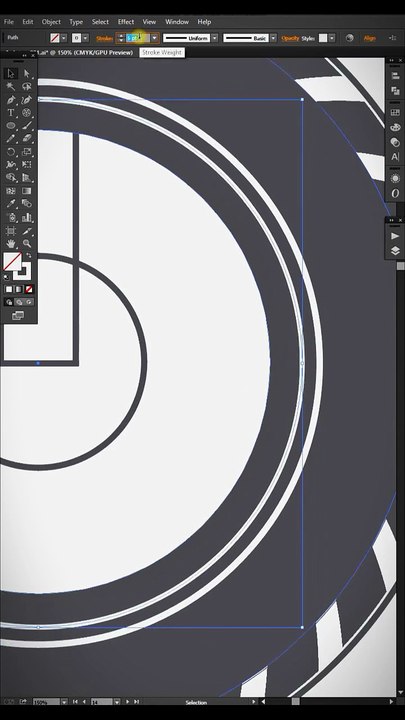Select the Artboard tool

[x=11, y=231]
